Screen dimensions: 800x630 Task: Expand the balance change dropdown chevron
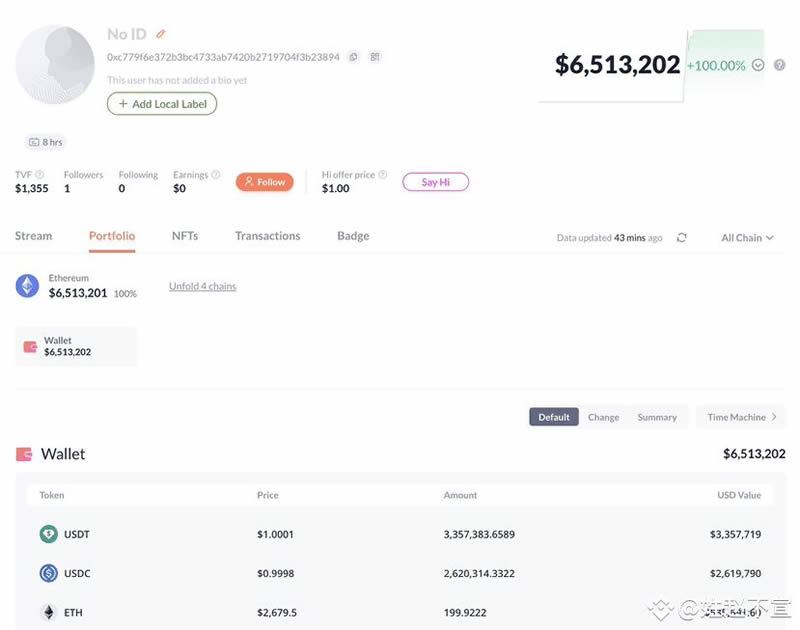tap(758, 65)
